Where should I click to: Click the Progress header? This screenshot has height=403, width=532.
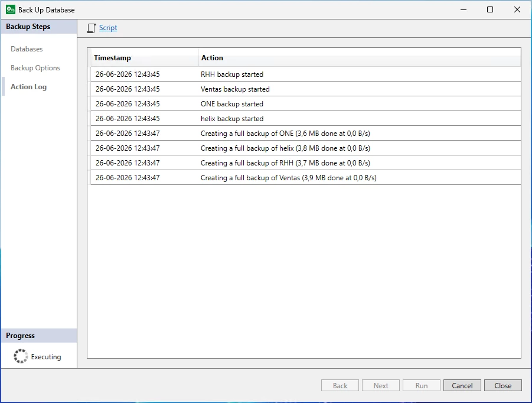coord(39,336)
